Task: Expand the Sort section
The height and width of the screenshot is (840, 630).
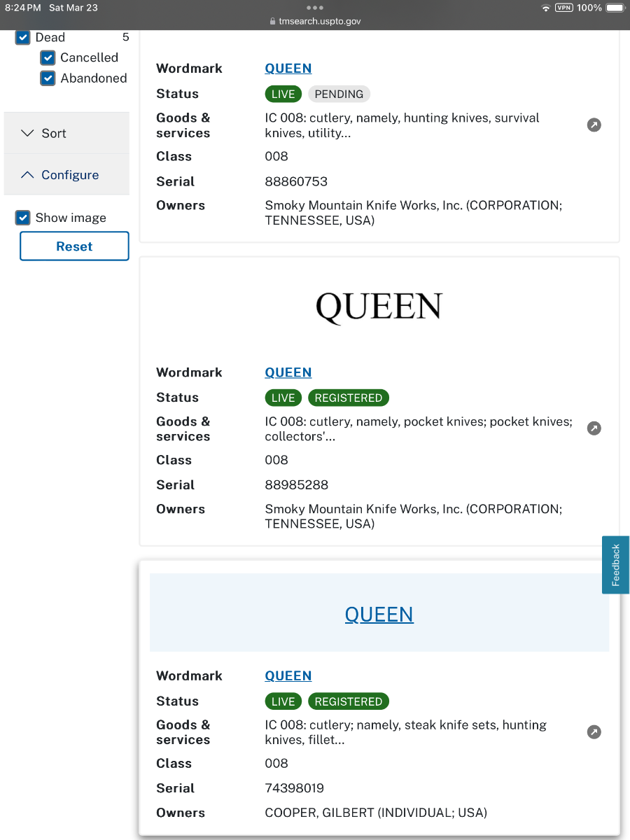Action: pyautogui.click(x=66, y=133)
